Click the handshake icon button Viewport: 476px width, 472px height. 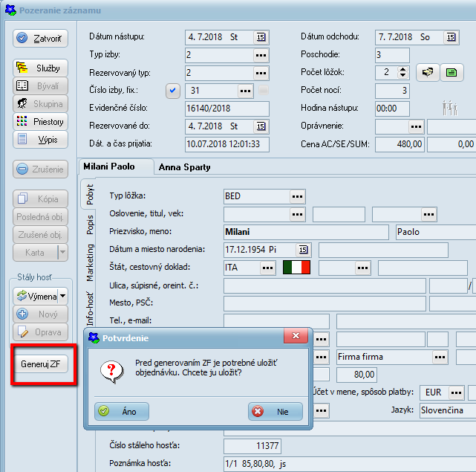426,73
